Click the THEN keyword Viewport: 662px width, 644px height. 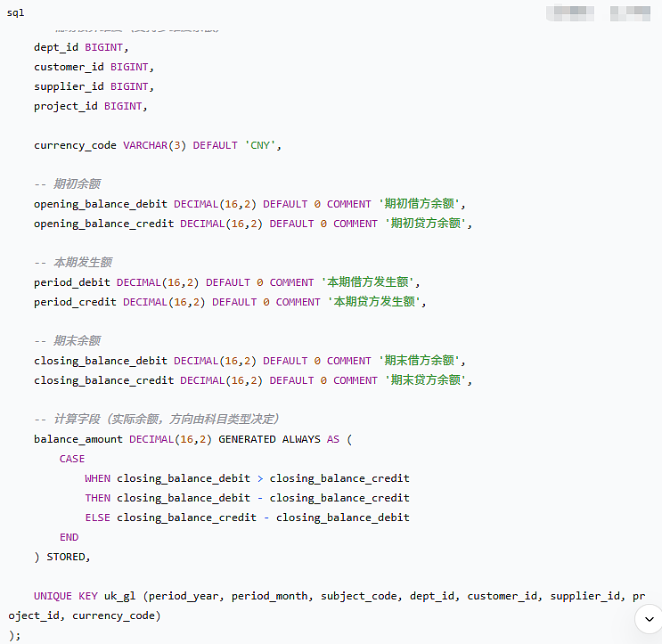(x=97, y=498)
